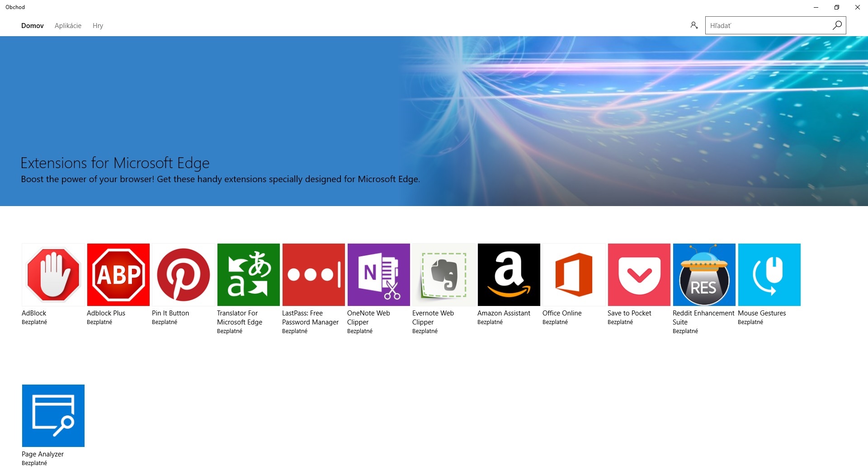Minimize the Obchod window
This screenshot has width=868, height=470.
click(816, 7)
